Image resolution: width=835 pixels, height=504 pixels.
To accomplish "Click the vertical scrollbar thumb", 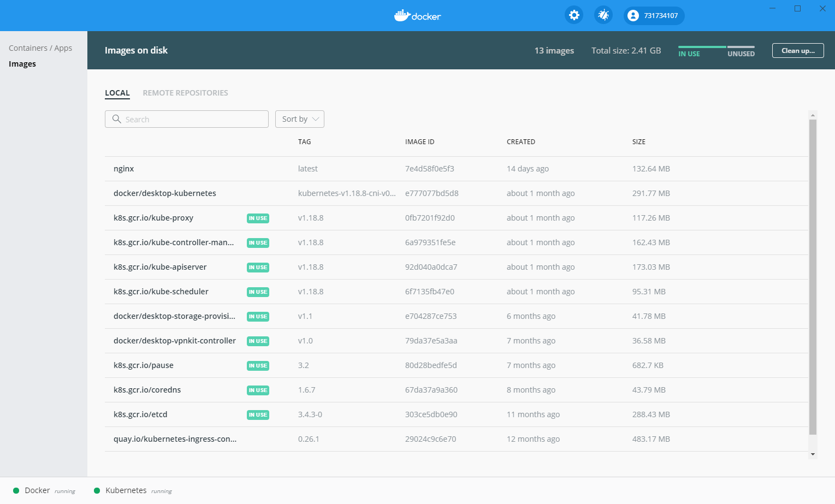I will 813,277.
